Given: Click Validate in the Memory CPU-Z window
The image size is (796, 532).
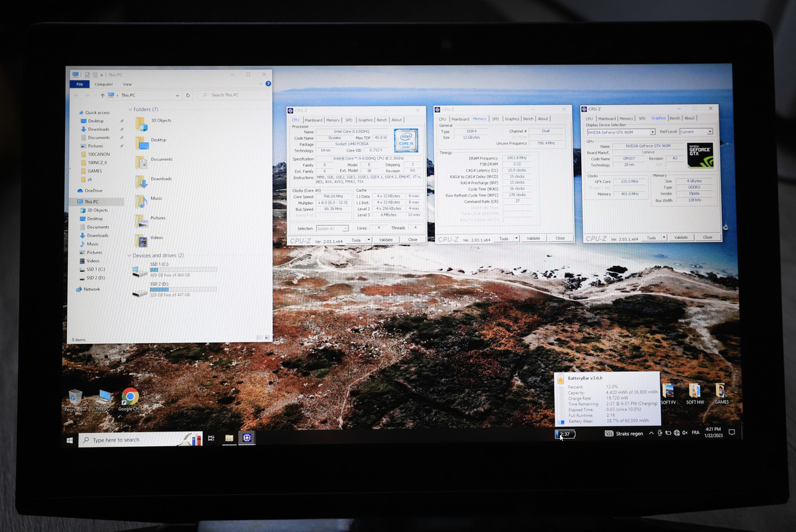Looking at the screenshot, I should click(533, 238).
